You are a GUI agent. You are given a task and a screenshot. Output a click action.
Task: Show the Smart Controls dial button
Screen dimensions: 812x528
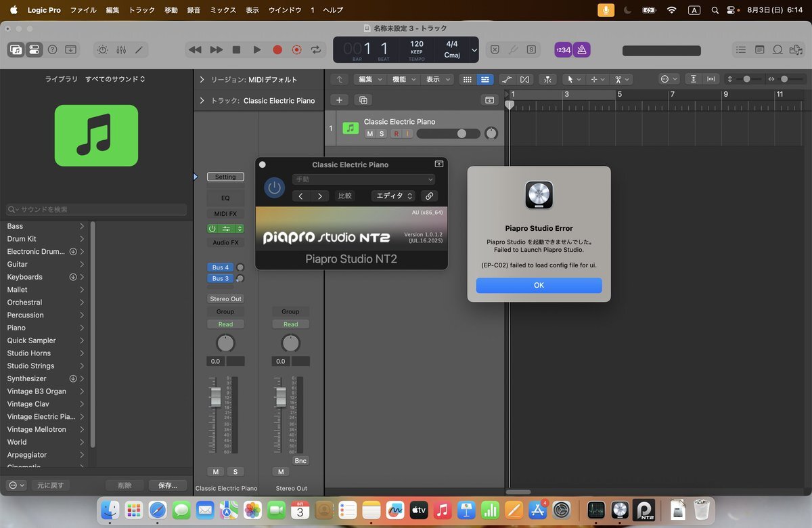(x=102, y=50)
